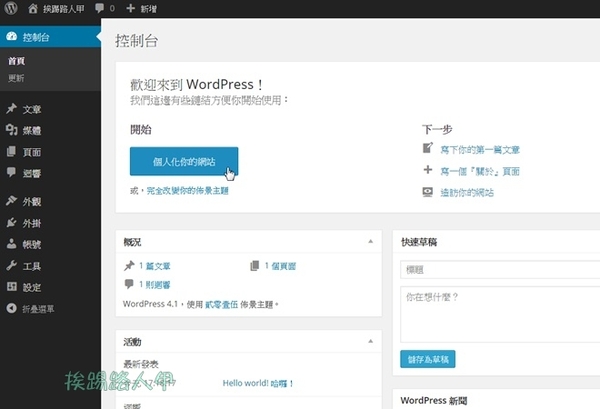The width and height of the screenshot is (600, 409).
Task: Open the Hello world! 哈囉！ post link
Action: click(x=258, y=383)
